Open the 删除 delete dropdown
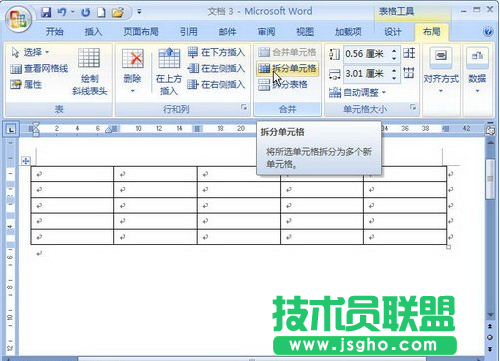 tap(133, 72)
